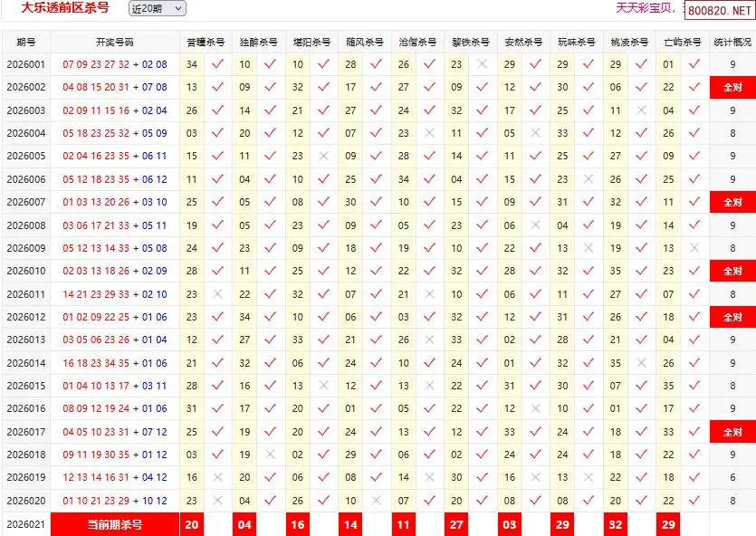This screenshot has width=756, height=536.
Task: Click the red 当前期杀号 cell
Action: point(114,524)
